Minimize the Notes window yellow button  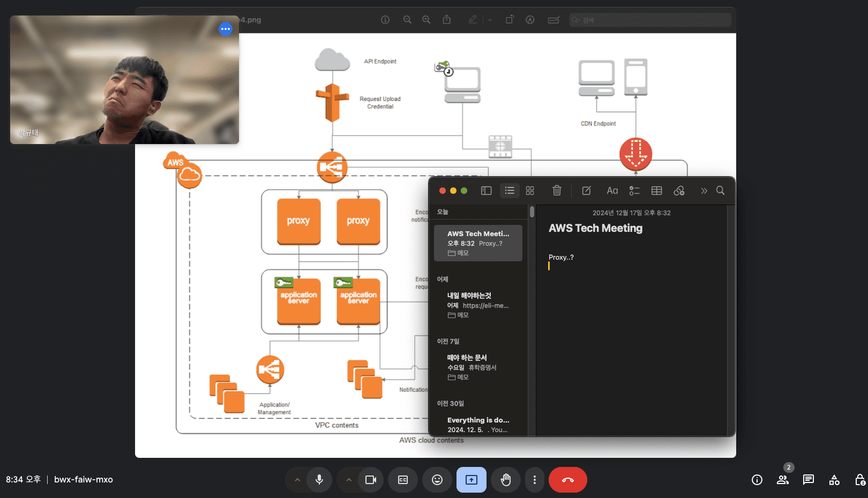coord(453,191)
